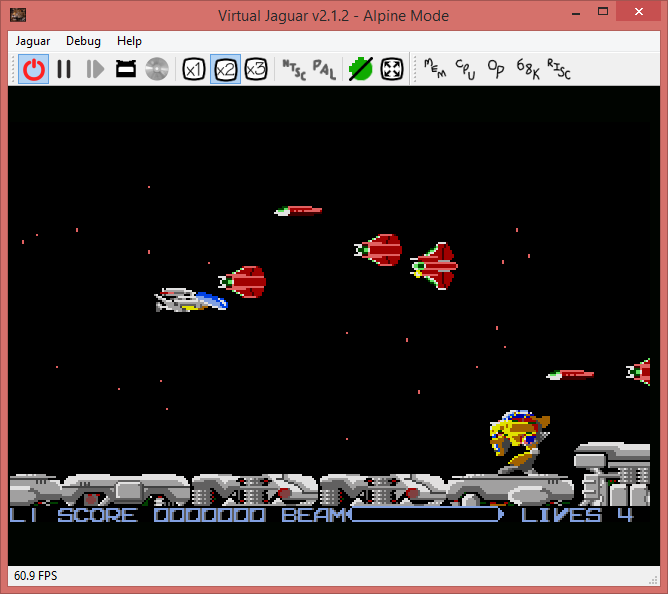Select PAL video mode
668x594 pixels.
point(324,69)
